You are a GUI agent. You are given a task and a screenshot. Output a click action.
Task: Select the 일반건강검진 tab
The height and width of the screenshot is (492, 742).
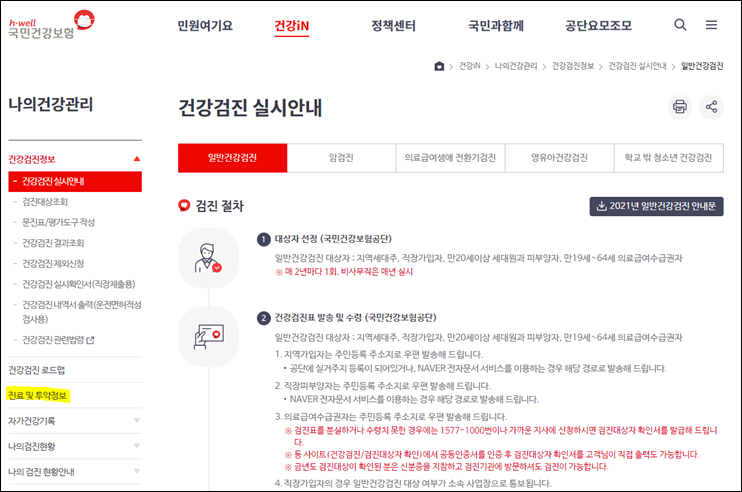click(x=232, y=158)
